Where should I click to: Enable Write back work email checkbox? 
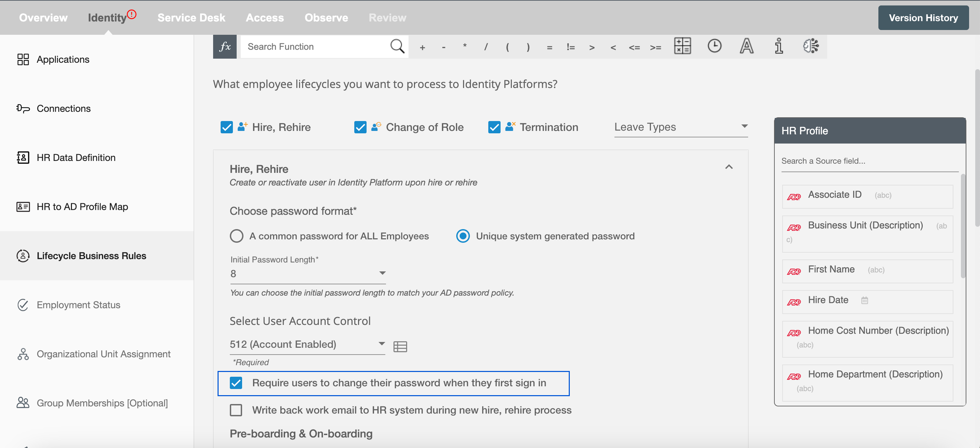point(236,410)
